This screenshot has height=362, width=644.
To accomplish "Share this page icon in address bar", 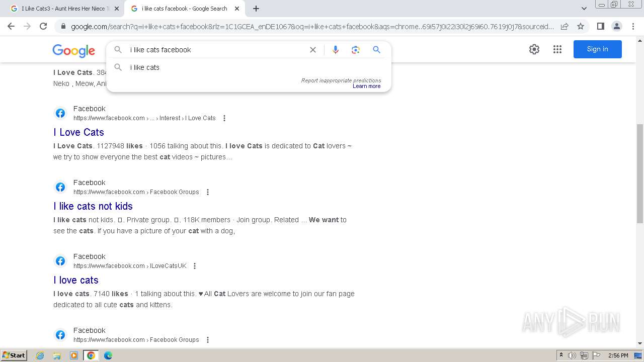I will (565, 26).
